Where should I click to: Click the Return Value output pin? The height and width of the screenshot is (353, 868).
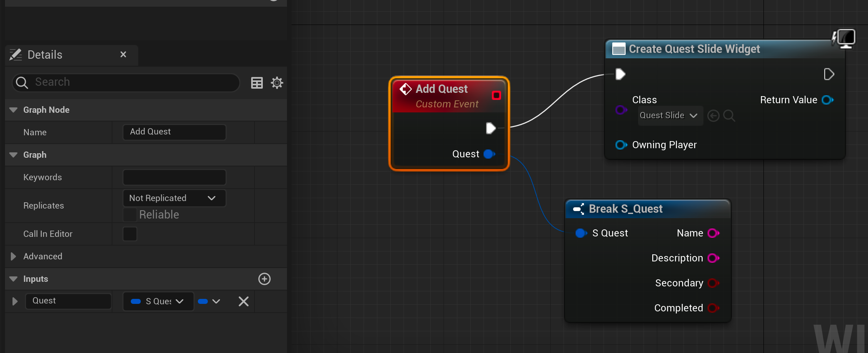point(828,100)
